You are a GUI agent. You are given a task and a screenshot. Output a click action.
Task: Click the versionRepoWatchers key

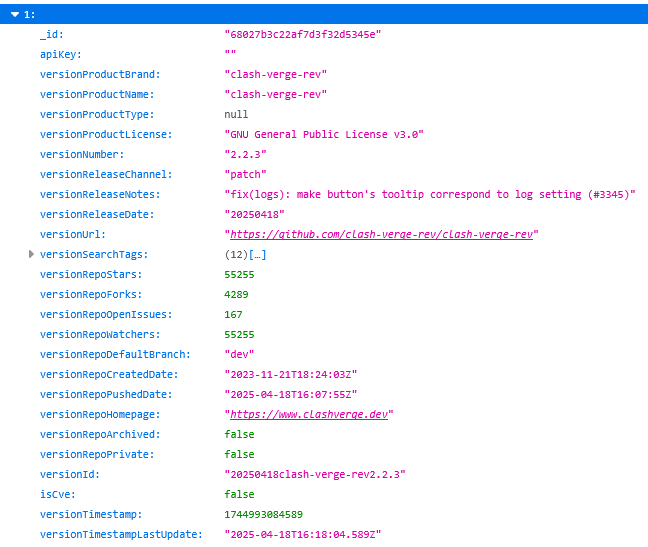pyautogui.click(x=100, y=334)
